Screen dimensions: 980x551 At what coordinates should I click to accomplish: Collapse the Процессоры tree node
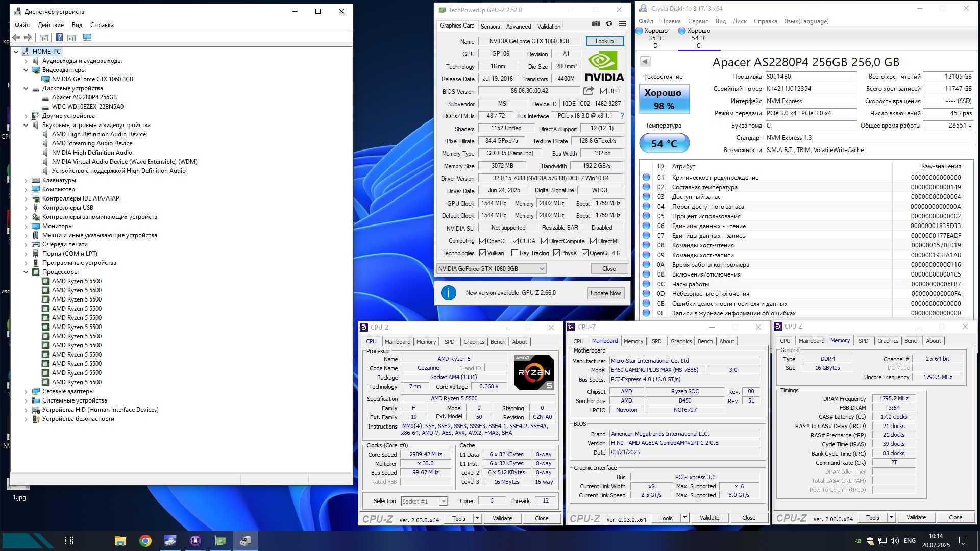[26, 272]
